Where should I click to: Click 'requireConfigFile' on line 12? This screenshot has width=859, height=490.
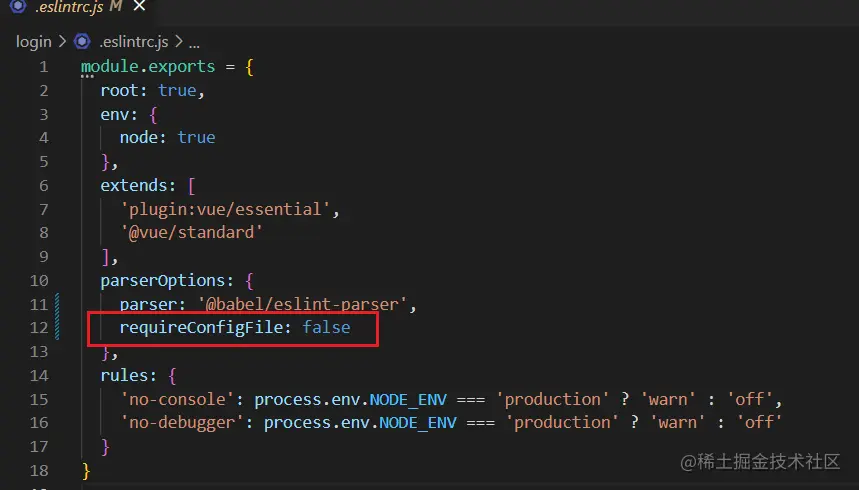tap(201, 328)
